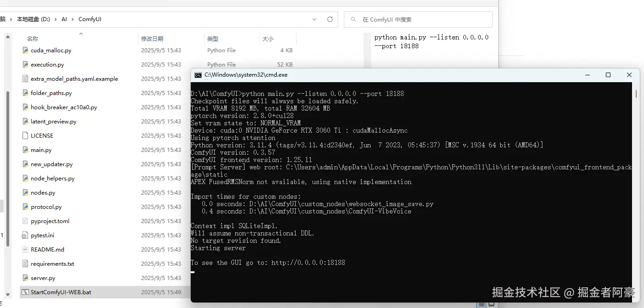Select the latent_preview.py file icon
644x308 pixels.
(26, 121)
